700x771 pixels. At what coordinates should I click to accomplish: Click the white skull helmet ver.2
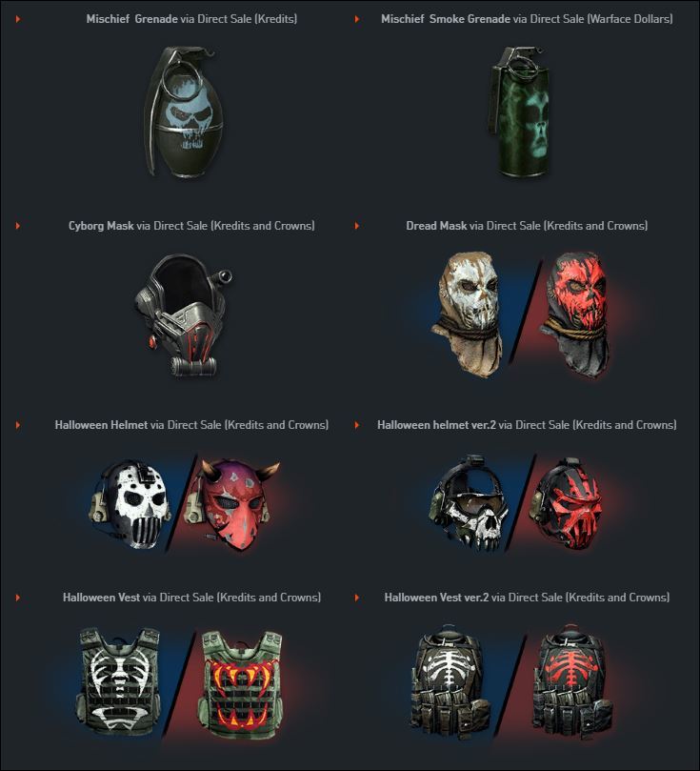click(x=470, y=502)
